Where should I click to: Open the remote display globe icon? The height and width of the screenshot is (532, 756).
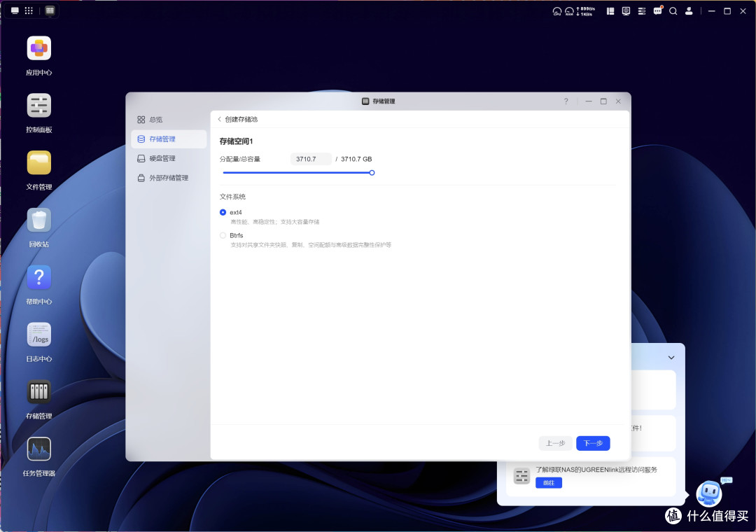coord(626,11)
